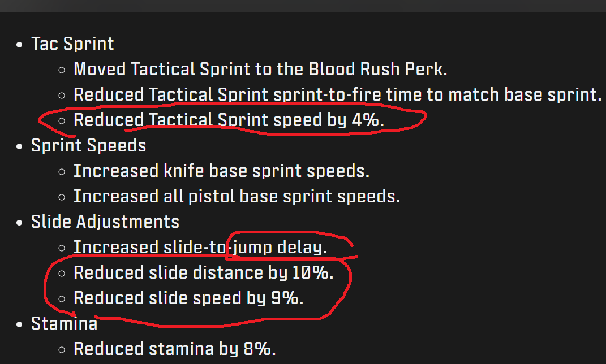Select the knife base sprint speeds line
The image size is (606, 364).
click(221, 171)
